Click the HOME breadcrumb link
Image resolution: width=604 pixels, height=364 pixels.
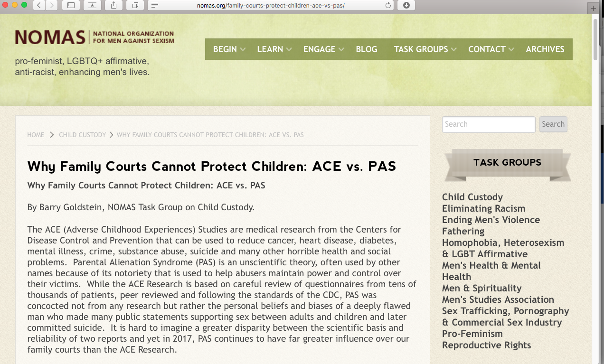pyautogui.click(x=36, y=135)
